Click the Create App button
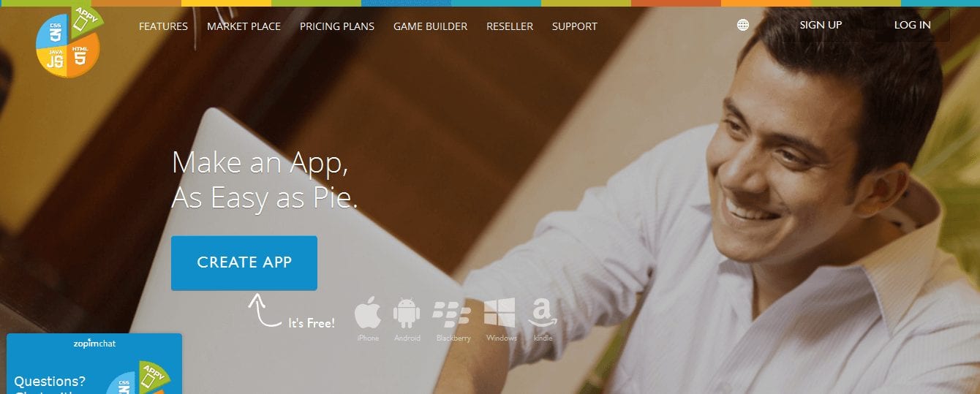The height and width of the screenshot is (394, 980). 244,263
